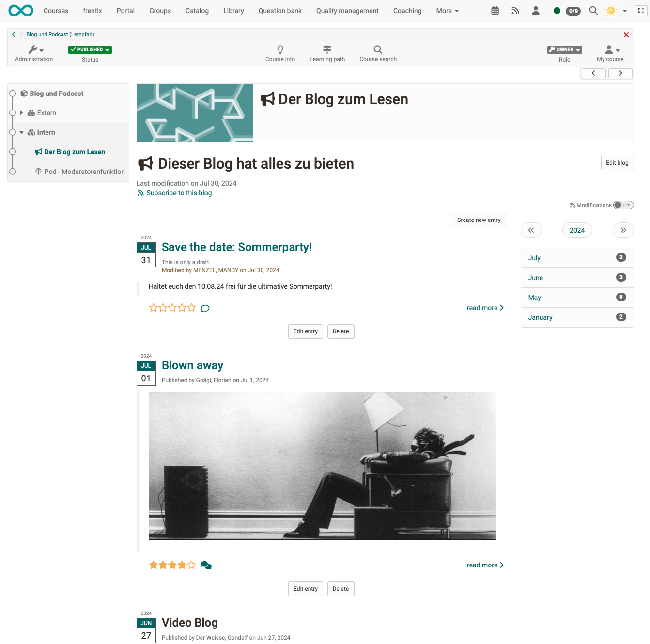
Task: Open the Learning path icon
Action: [x=327, y=50]
